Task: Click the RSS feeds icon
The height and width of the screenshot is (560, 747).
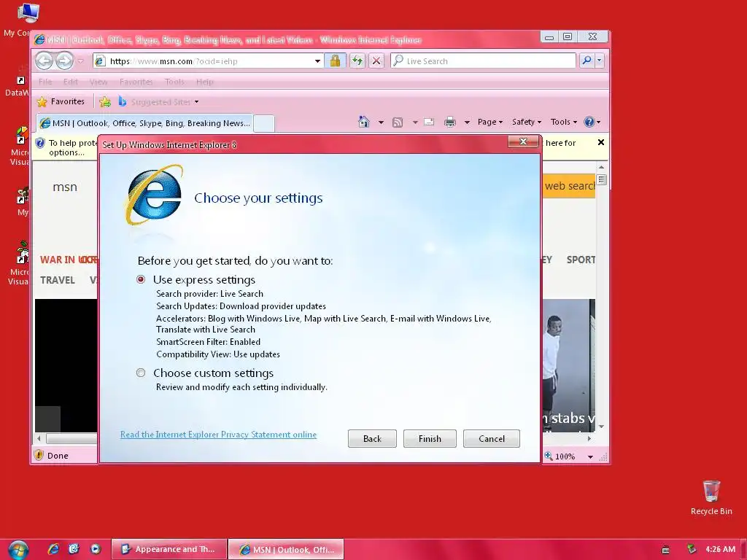Action: [398, 122]
